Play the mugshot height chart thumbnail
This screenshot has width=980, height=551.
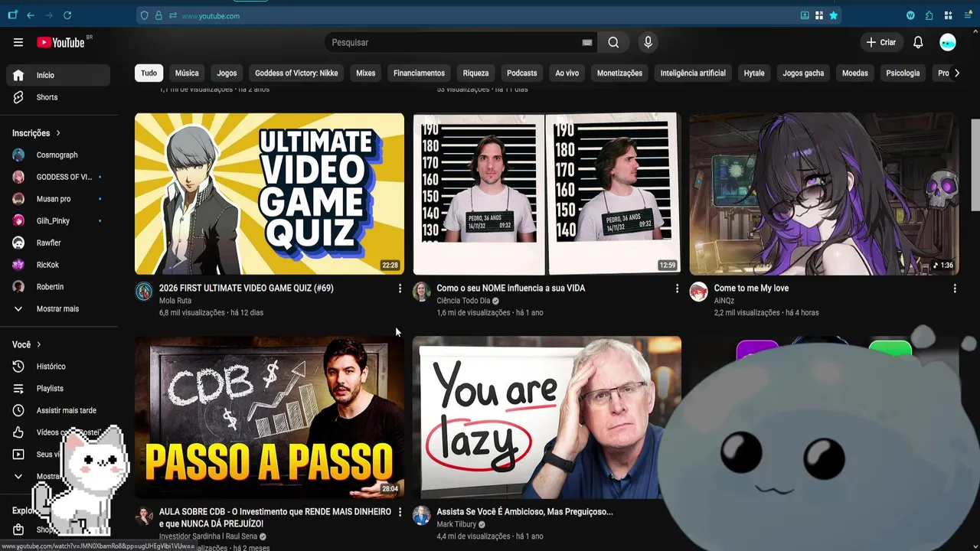click(547, 194)
